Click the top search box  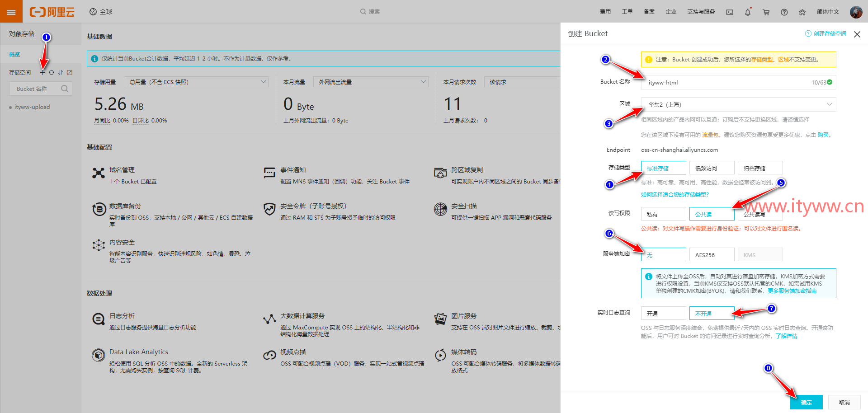370,12
